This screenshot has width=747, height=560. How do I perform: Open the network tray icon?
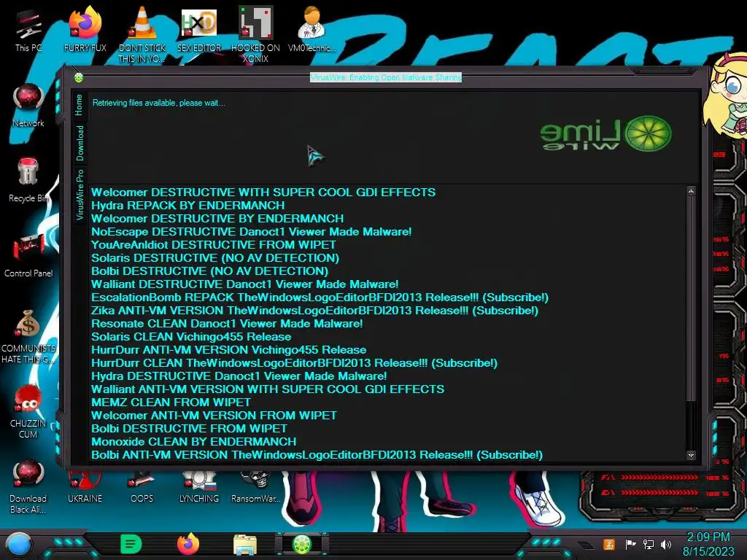click(x=649, y=544)
